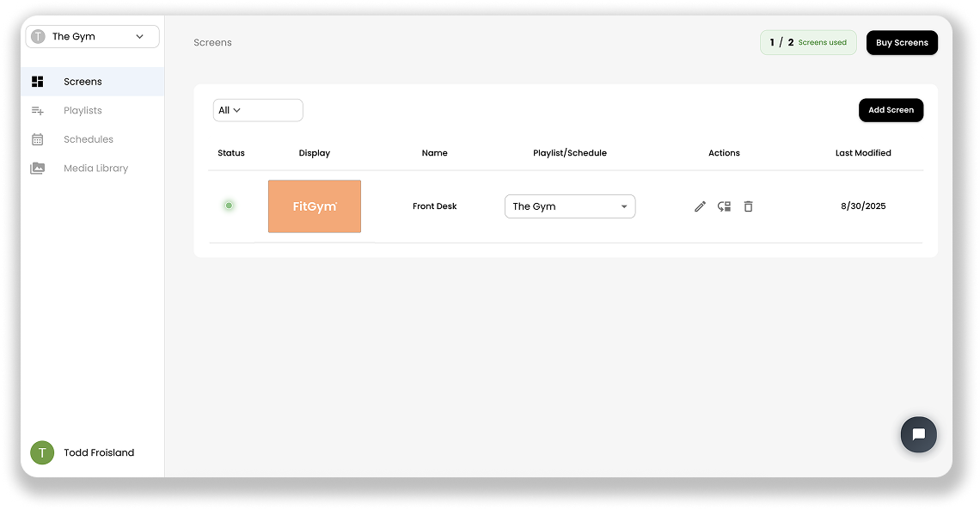Click the Playlist/Schedule column header
Screen dimensions: 980x510
[x=570, y=153]
